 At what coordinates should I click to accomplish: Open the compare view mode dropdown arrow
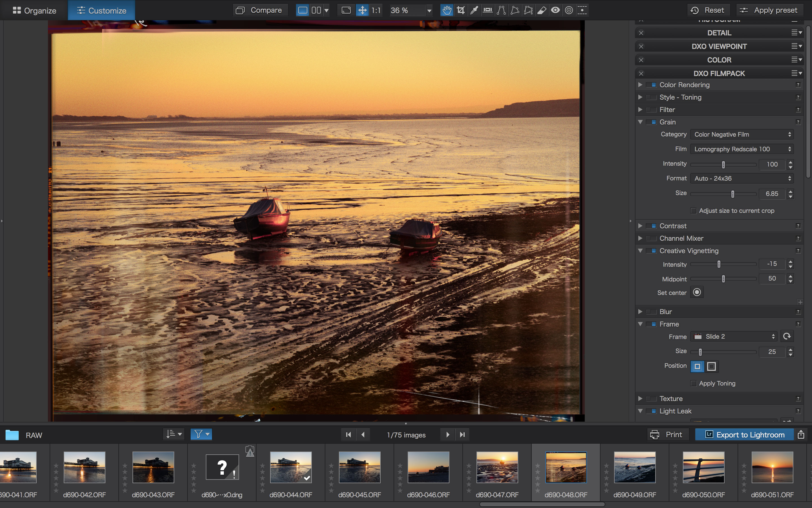click(x=326, y=10)
